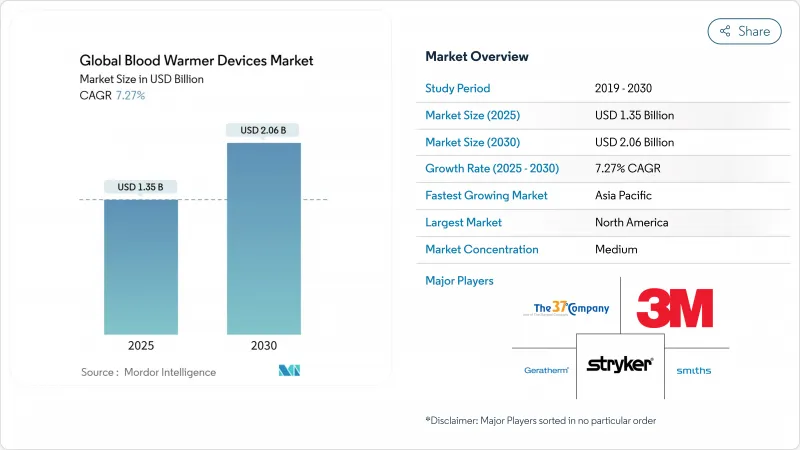Image resolution: width=800 pixels, height=450 pixels.
Task: Click the USD 1.35 B data label
Action: [x=141, y=186]
